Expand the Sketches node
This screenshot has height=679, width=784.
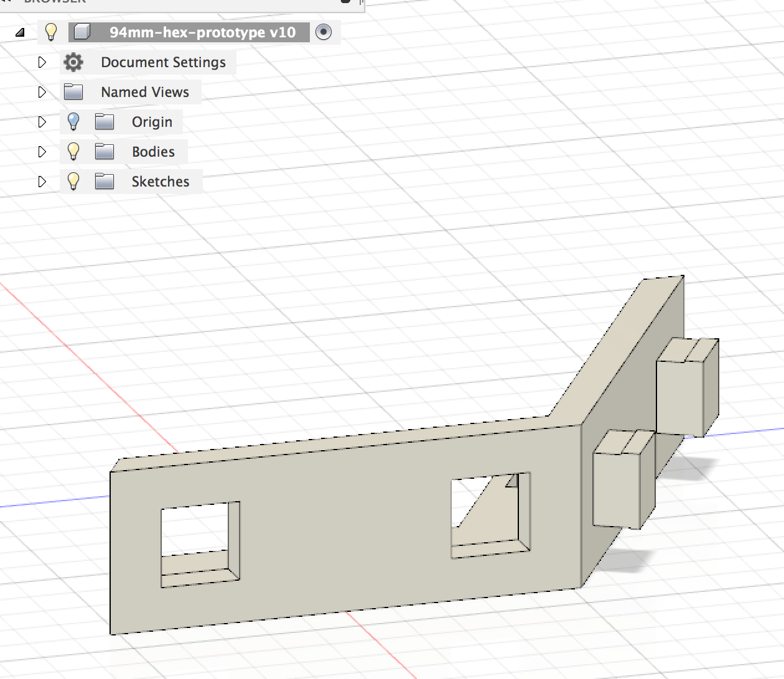click(42, 182)
